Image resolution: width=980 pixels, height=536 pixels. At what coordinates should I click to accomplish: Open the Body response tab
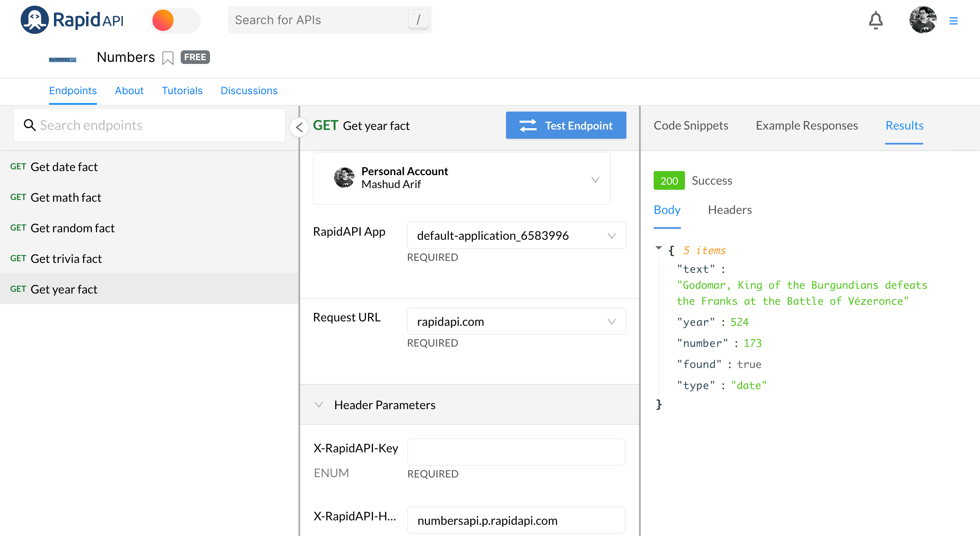(x=667, y=210)
